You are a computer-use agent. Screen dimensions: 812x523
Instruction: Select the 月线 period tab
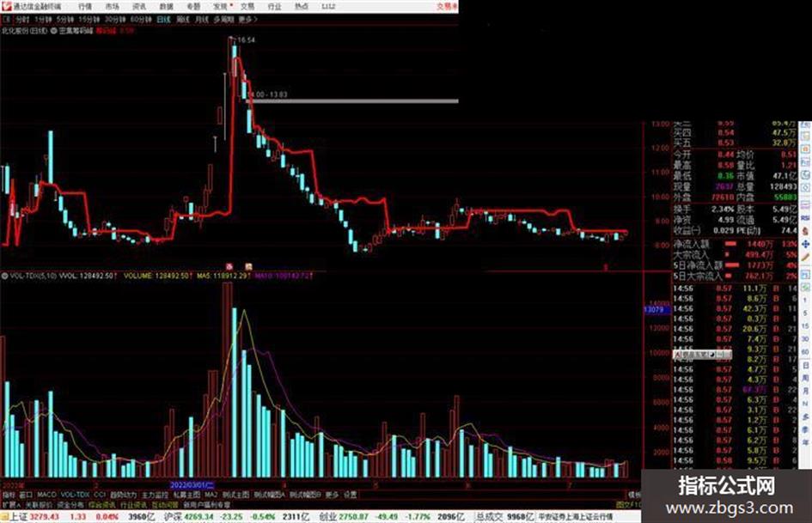201,20
